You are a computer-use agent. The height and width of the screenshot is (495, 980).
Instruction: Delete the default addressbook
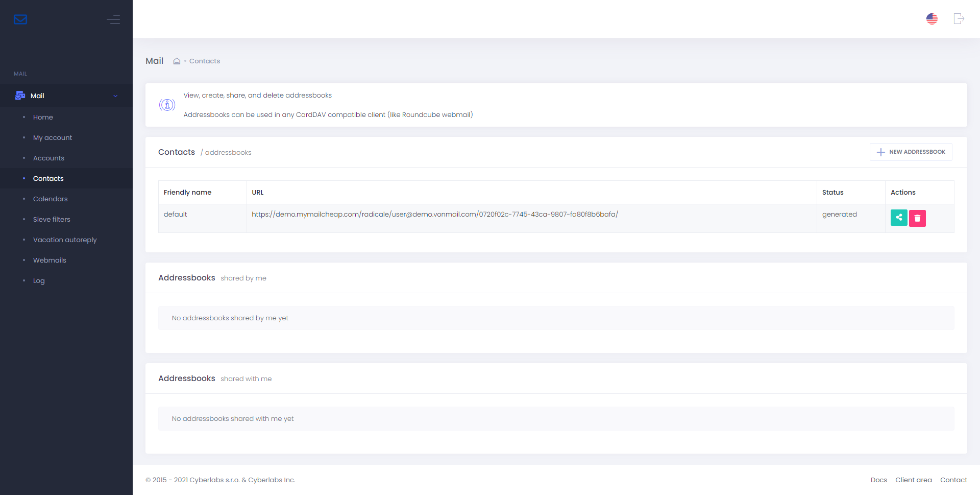click(917, 218)
